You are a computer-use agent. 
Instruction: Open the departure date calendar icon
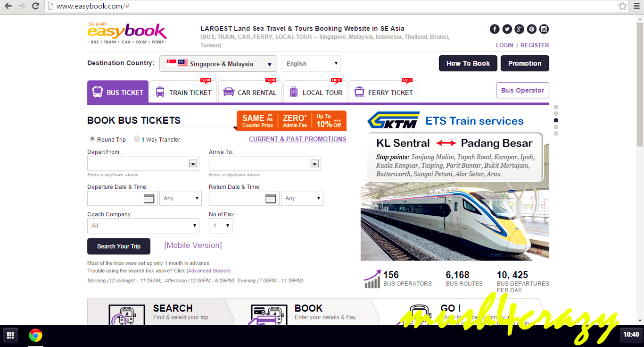point(149,199)
